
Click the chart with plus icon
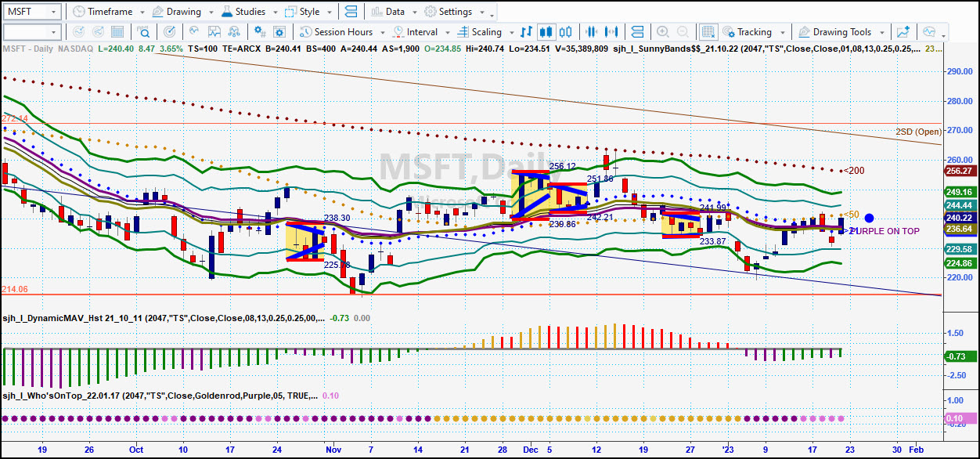(x=903, y=32)
